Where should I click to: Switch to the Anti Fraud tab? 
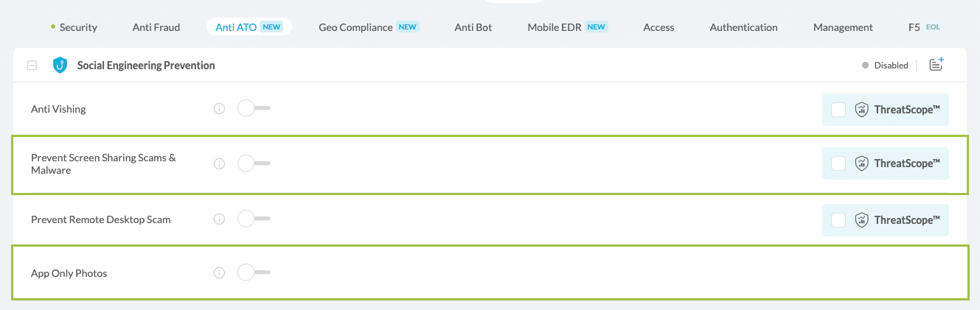pyautogui.click(x=156, y=27)
